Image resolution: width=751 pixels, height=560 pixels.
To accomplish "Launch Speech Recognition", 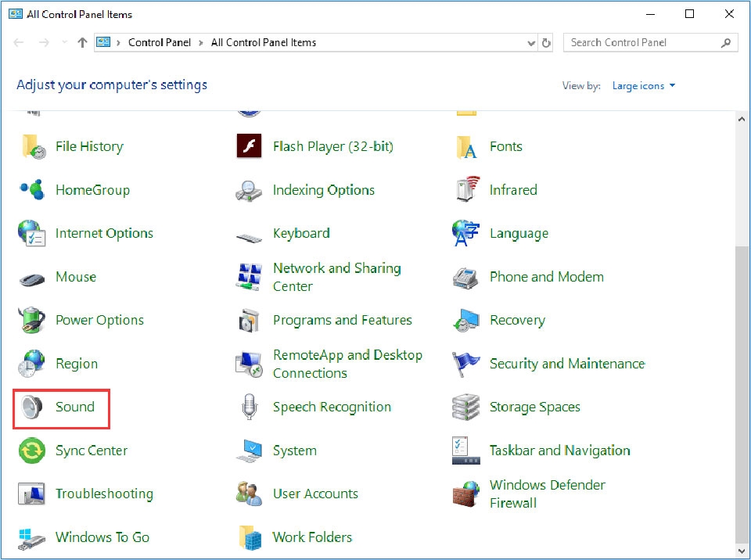I will [331, 407].
